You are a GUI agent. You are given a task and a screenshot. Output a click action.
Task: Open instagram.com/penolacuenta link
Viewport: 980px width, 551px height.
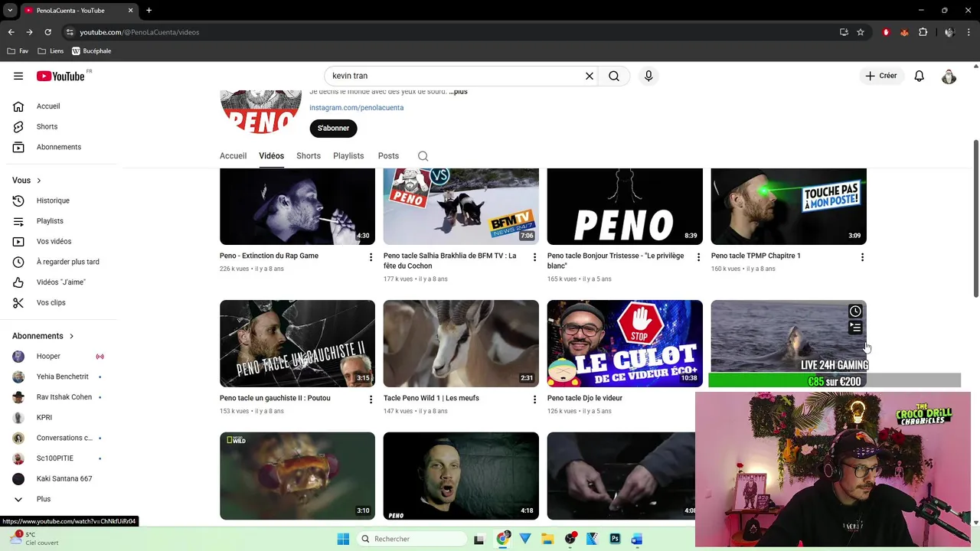pyautogui.click(x=356, y=108)
